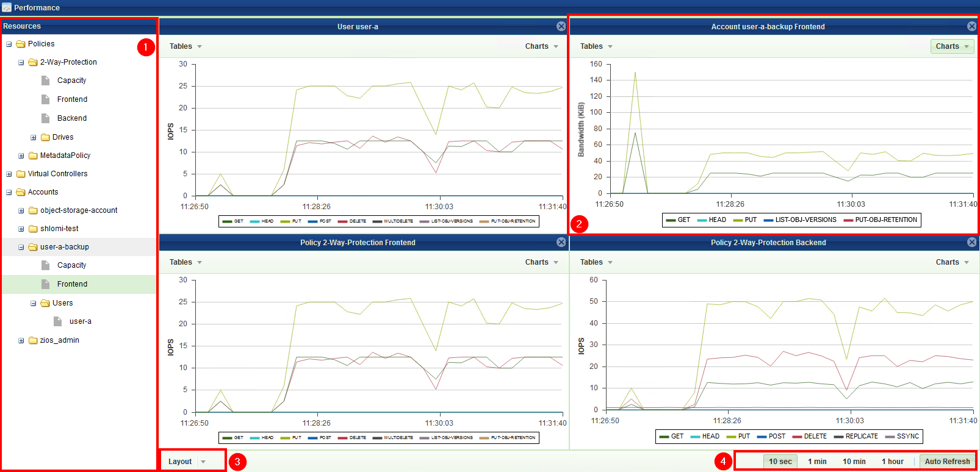Click the Drives folder icon
This screenshot has width=980, height=472.
point(45,137)
